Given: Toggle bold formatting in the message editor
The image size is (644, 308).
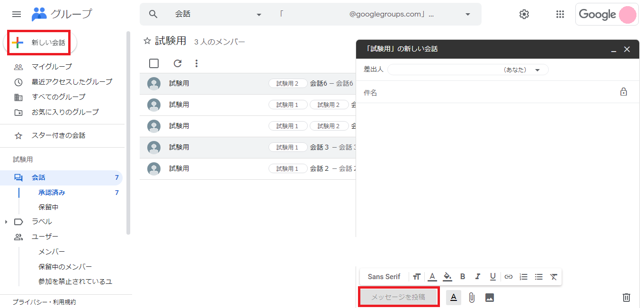Looking at the screenshot, I should tap(463, 276).
